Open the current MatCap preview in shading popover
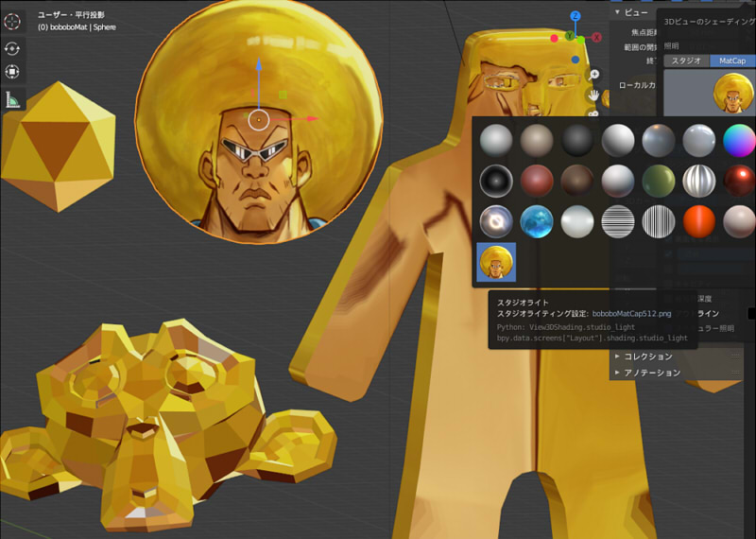This screenshot has width=756, height=539. 710,93
